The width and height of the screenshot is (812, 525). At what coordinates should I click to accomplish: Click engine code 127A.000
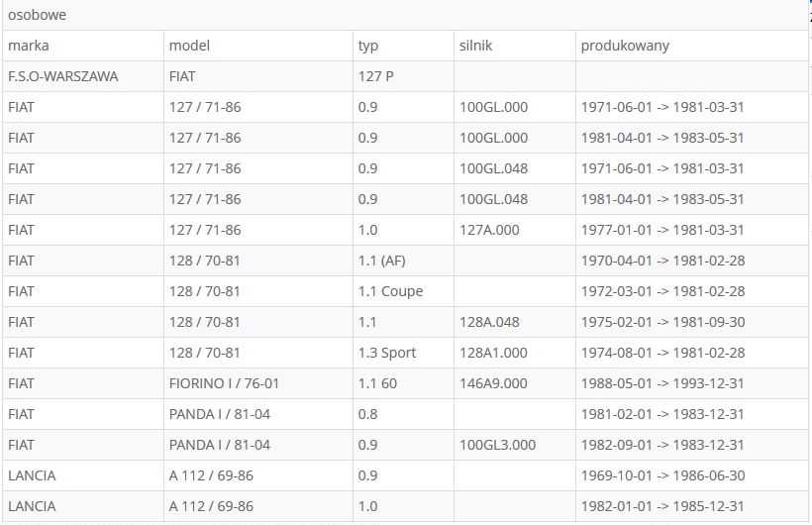tap(489, 230)
